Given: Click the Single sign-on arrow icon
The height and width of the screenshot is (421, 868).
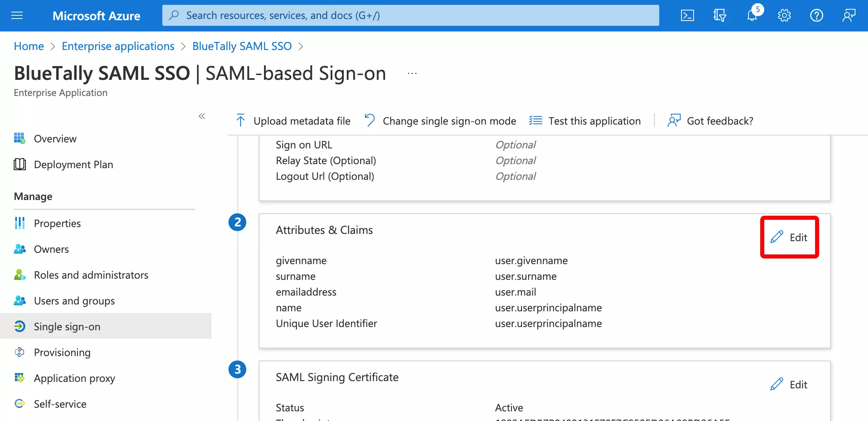Looking at the screenshot, I should click(x=19, y=326).
